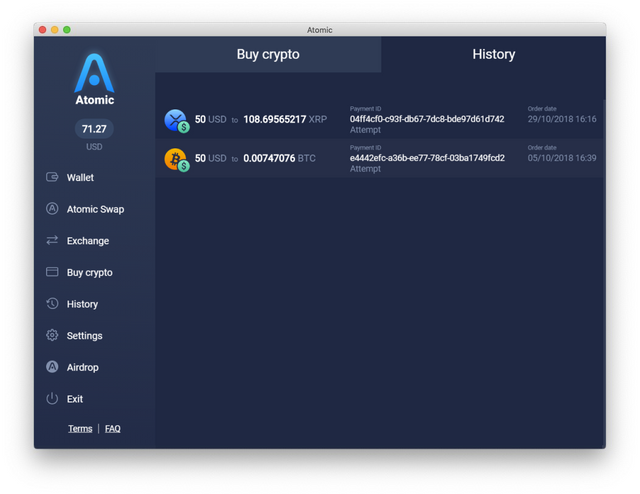Click the History clock icon
Image resolution: width=640 pixels, height=494 pixels.
[52, 304]
